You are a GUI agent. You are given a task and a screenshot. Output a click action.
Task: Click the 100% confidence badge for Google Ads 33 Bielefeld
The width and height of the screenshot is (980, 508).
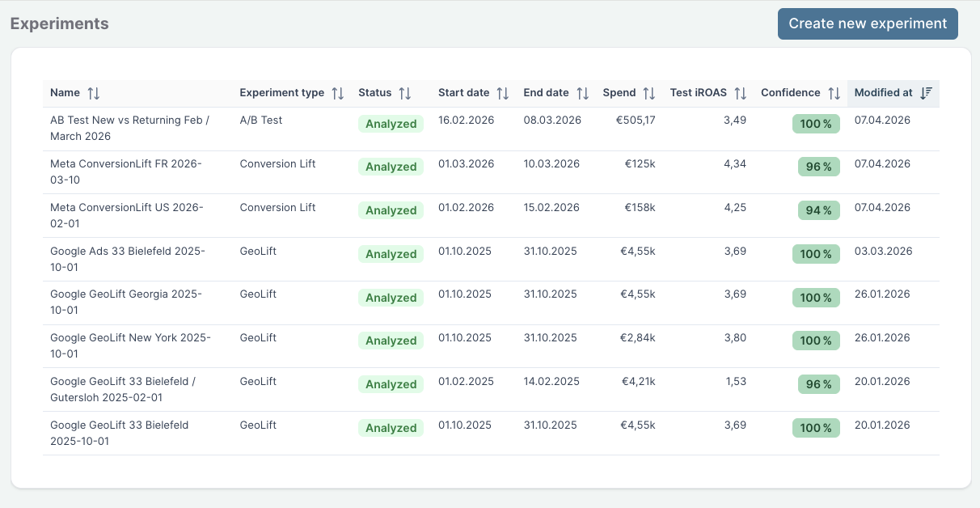816,253
